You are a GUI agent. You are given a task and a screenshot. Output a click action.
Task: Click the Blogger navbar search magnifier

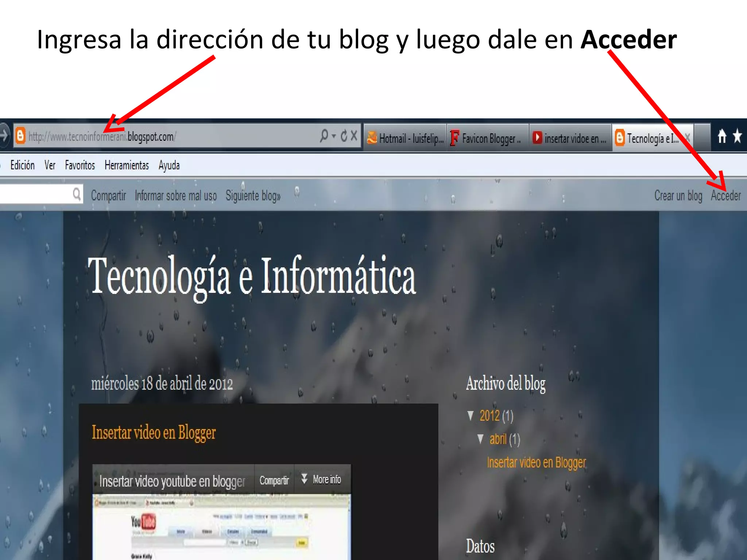point(77,194)
